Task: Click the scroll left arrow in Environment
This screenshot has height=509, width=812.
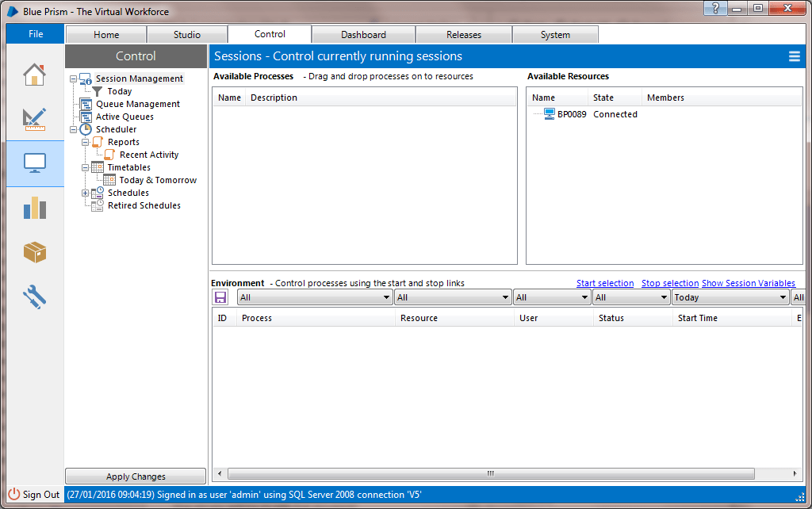Action: click(220, 474)
